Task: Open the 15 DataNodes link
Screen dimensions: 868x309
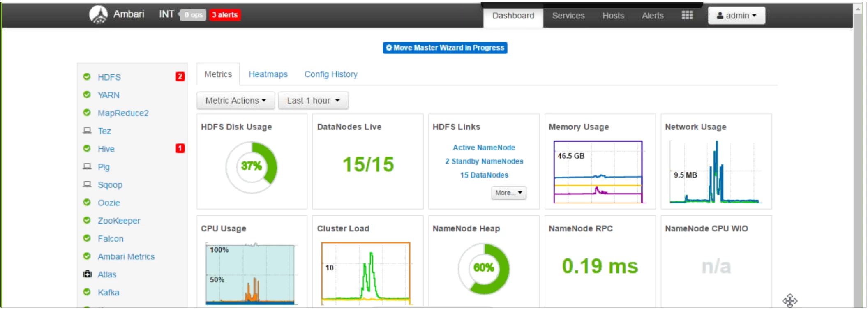Action: point(484,175)
